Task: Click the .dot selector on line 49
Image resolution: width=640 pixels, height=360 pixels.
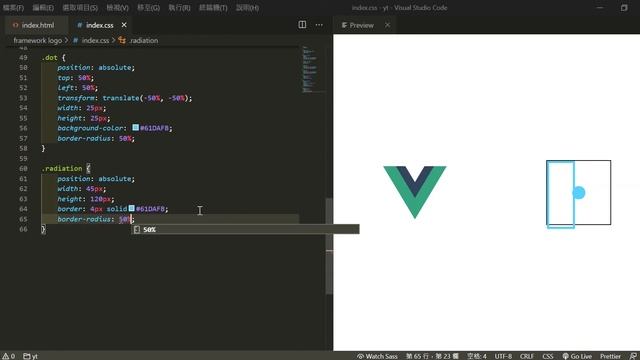Action: click(49, 58)
